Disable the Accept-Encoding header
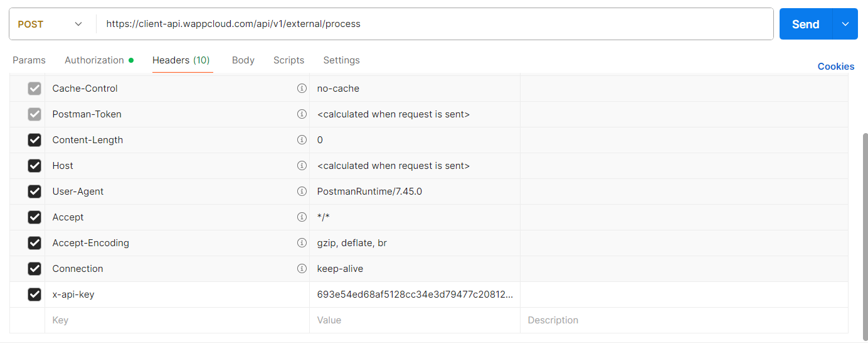 pos(34,243)
